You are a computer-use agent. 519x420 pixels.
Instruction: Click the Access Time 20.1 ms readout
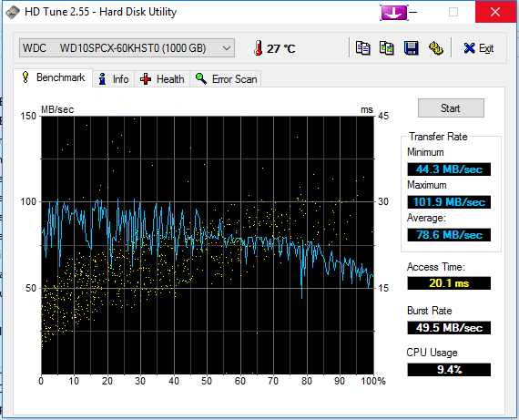[x=449, y=283]
